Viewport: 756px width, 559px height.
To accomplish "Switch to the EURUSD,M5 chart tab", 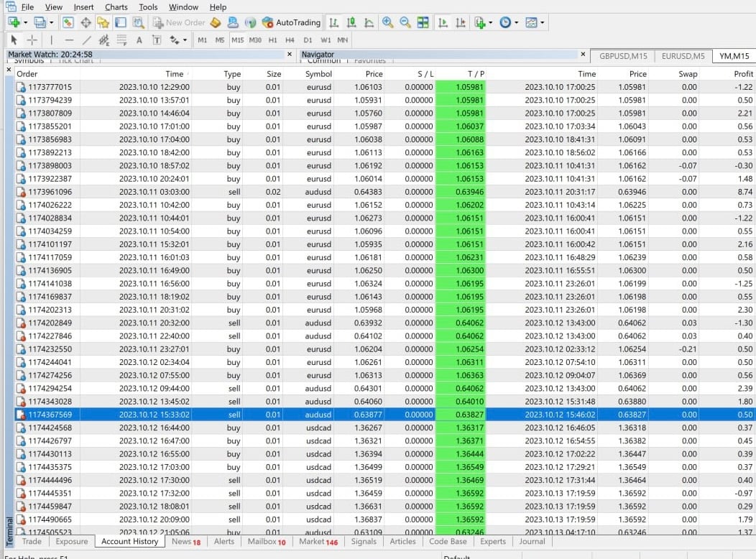I will click(683, 56).
